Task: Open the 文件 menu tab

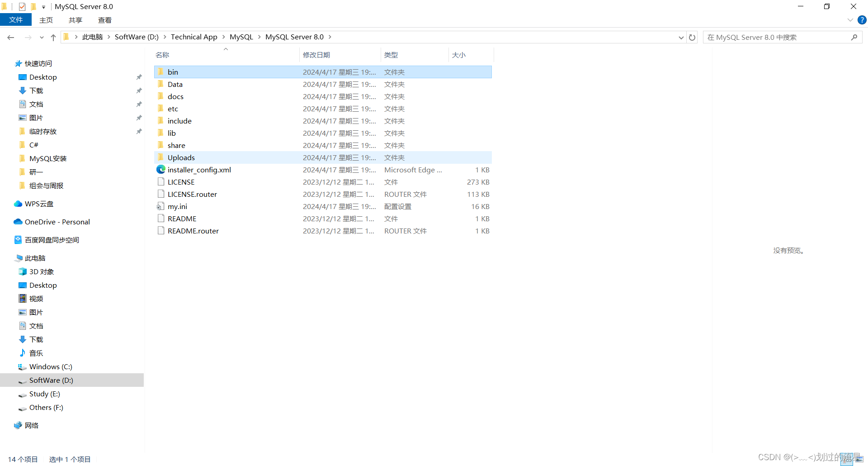Action: click(x=16, y=20)
